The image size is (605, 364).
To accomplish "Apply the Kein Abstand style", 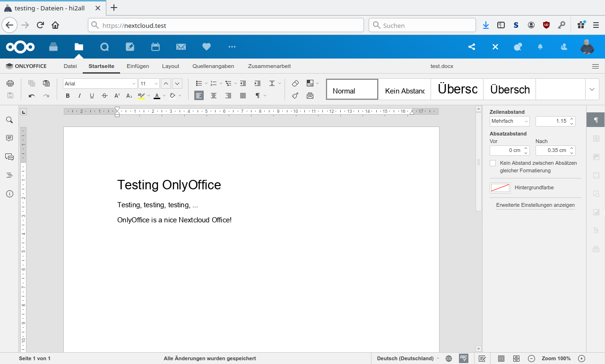I will point(405,89).
